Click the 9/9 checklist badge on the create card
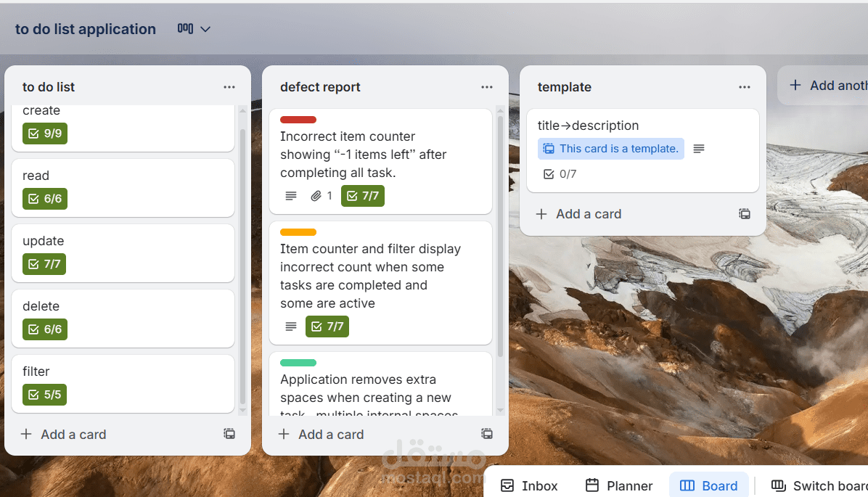This screenshot has height=497, width=868. (44, 133)
